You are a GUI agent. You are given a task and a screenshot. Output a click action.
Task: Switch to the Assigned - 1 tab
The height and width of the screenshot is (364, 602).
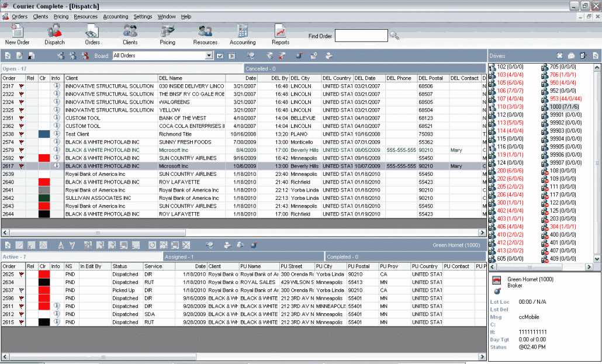point(243,256)
